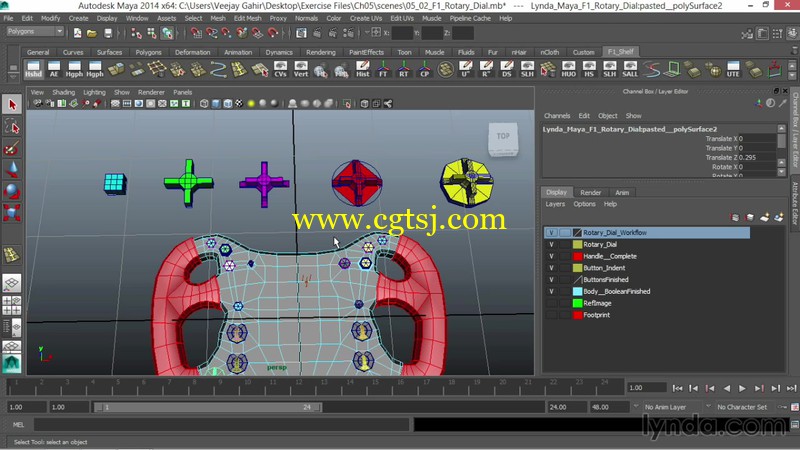Click the Hshd shelf button
800x450 pixels.
click(x=33, y=69)
